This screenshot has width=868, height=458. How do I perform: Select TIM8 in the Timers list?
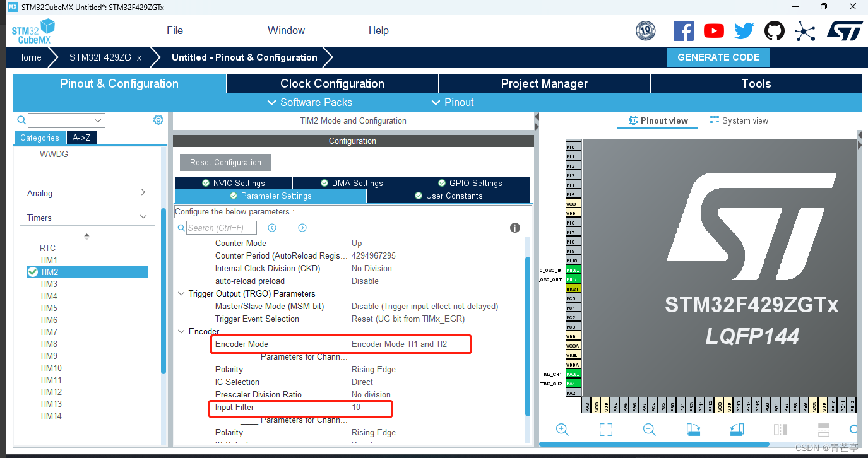[x=49, y=344]
